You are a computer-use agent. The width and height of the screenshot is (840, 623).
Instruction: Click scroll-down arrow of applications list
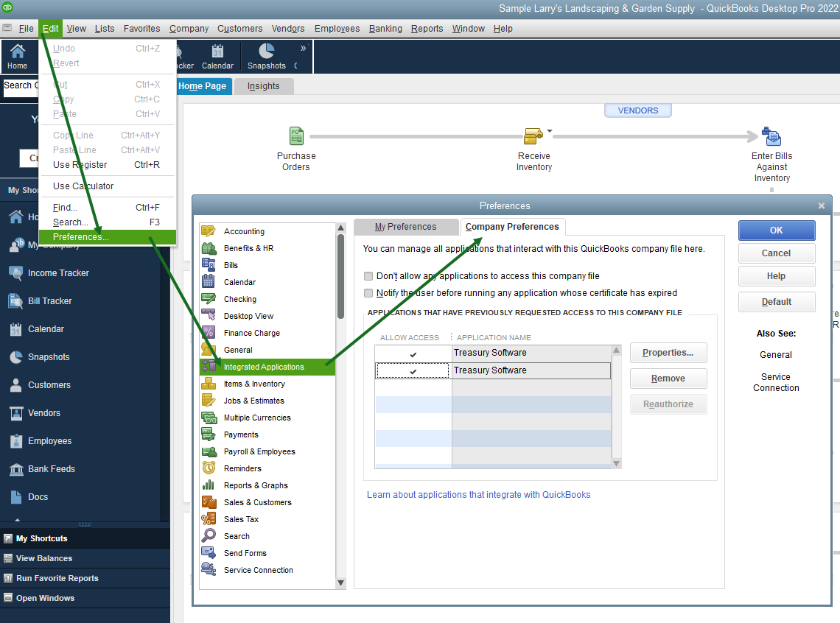coord(616,463)
